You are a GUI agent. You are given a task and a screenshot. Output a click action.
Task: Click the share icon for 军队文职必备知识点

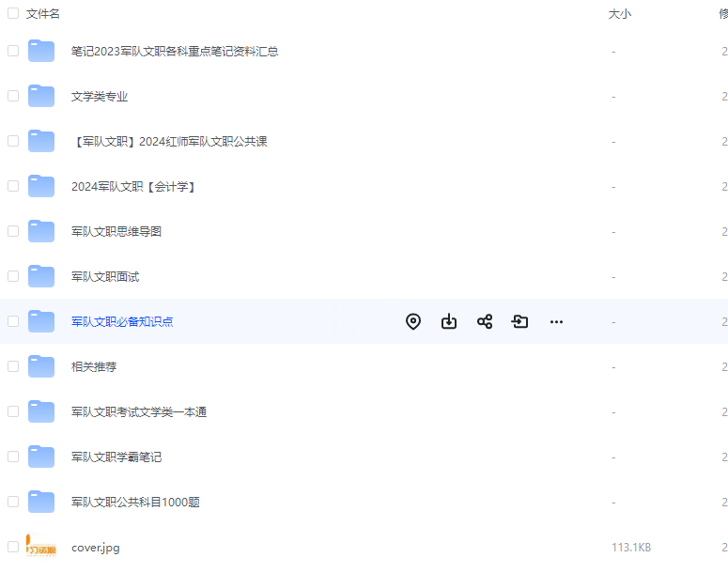(485, 321)
